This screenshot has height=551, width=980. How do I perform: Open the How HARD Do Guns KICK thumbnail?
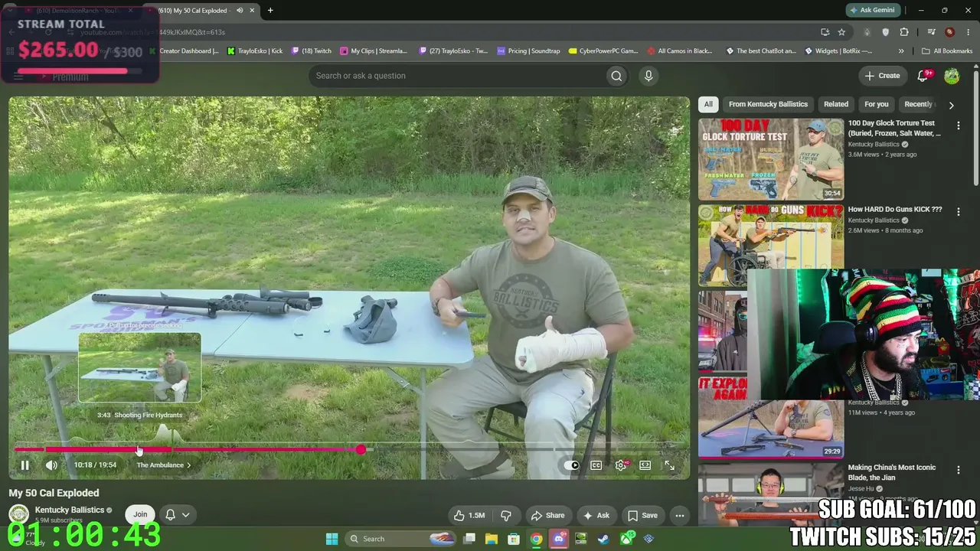(771, 245)
